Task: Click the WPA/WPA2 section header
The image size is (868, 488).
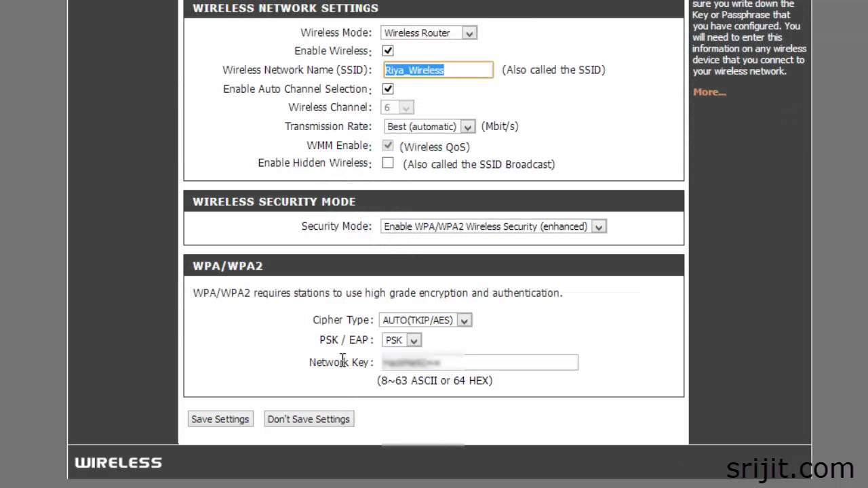Action: click(228, 266)
